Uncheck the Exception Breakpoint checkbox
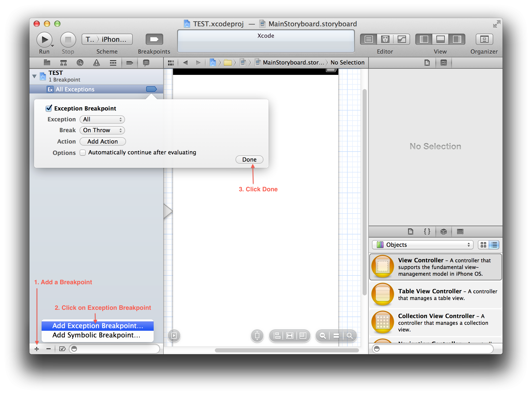 (49, 108)
